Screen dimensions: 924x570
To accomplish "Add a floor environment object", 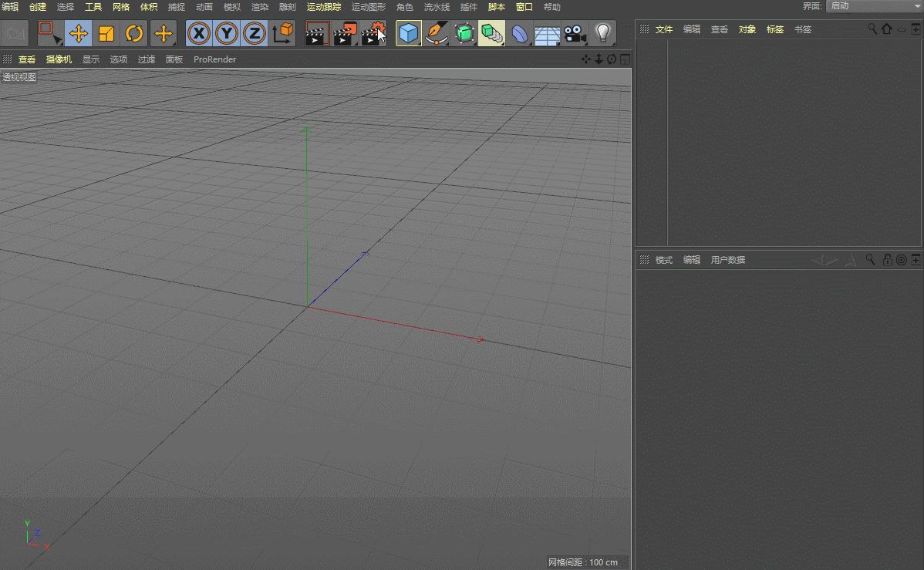I will [x=548, y=34].
